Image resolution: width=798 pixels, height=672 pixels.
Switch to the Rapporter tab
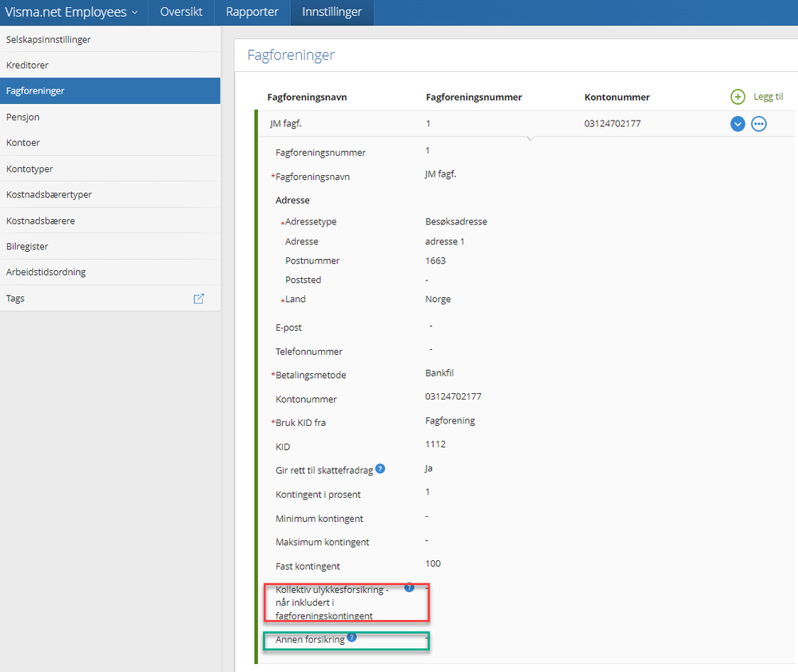tap(252, 12)
